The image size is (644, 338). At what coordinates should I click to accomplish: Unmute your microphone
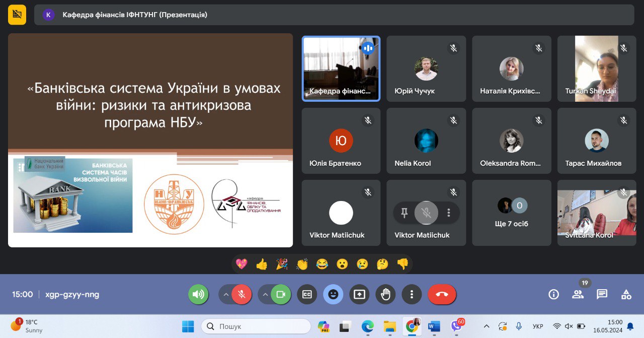(240, 294)
